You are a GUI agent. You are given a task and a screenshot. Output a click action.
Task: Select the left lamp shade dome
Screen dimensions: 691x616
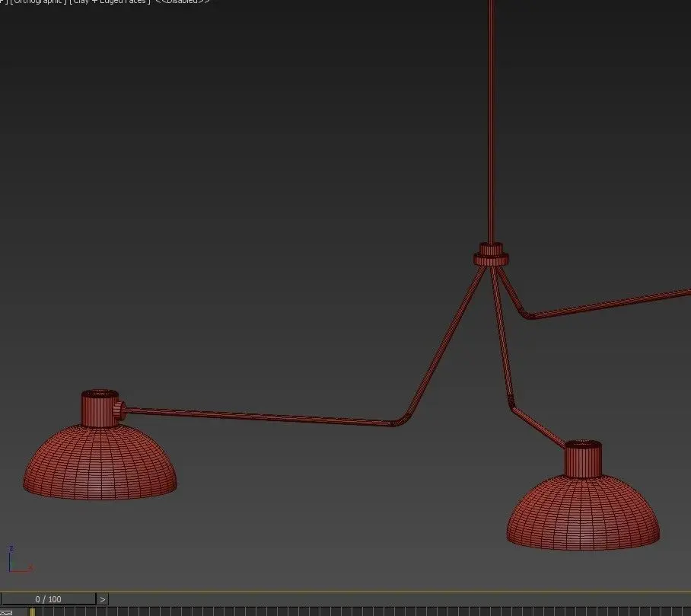100,462
